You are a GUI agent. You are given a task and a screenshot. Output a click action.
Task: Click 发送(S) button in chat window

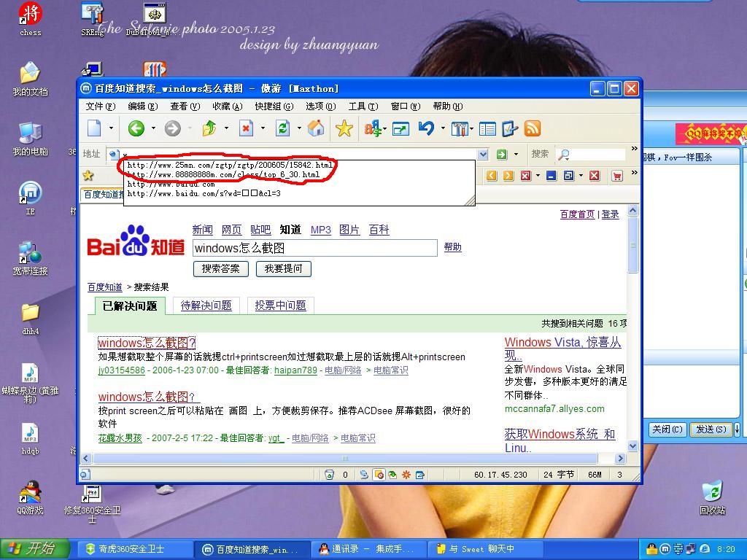pos(711,429)
